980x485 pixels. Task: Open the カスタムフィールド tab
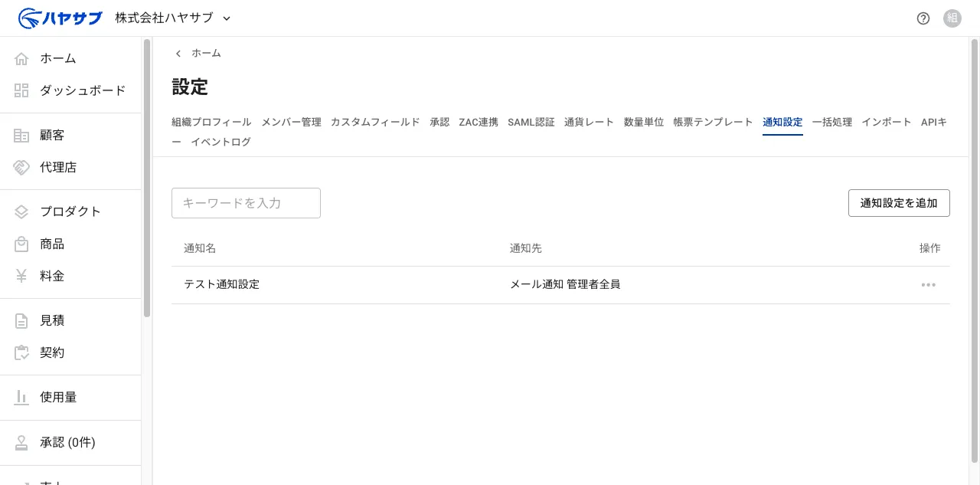coord(375,122)
